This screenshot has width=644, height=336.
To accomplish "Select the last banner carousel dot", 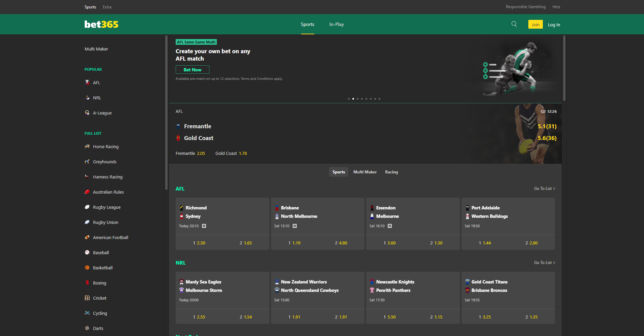I will [379, 99].
